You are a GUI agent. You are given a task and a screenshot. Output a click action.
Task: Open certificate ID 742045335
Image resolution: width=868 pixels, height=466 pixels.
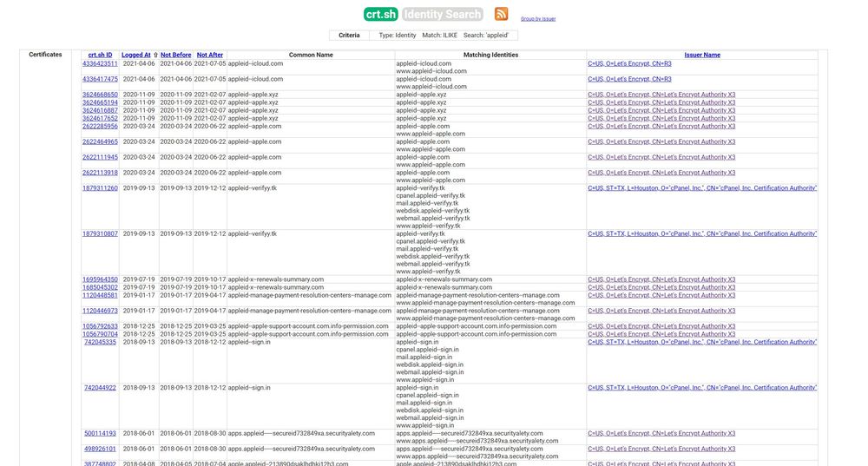[x=100, y=342]
